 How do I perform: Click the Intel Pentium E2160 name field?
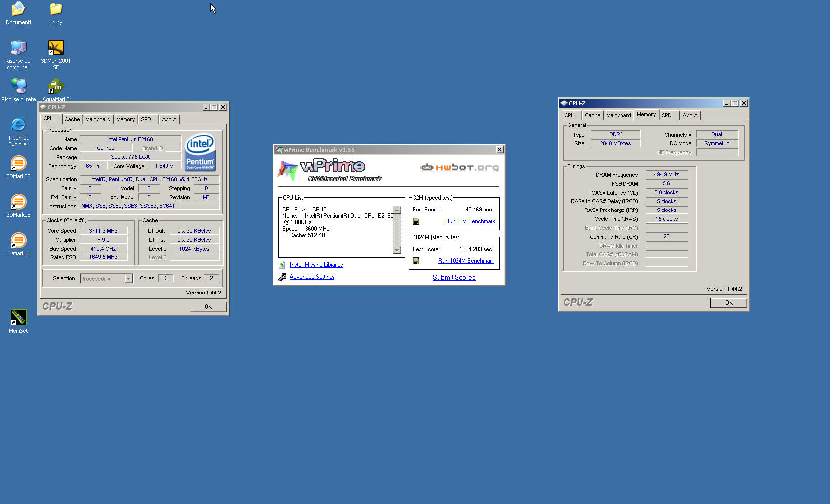pyautogui.click(x=130, y=140)
